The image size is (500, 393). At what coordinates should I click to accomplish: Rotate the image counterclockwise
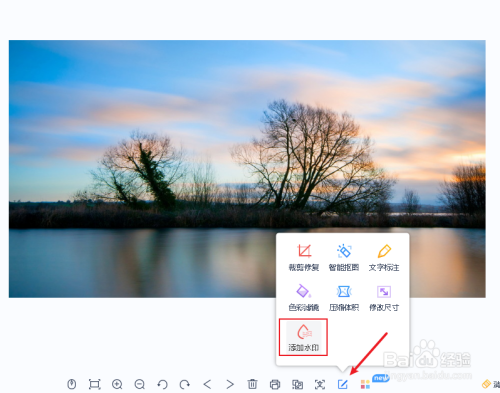pos(162,384)
